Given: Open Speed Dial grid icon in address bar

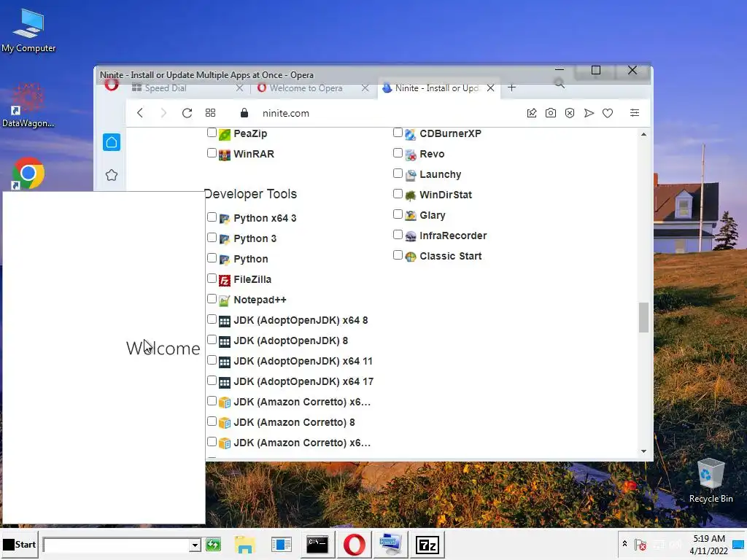Looking at the screenshot, I should [211, 113].
